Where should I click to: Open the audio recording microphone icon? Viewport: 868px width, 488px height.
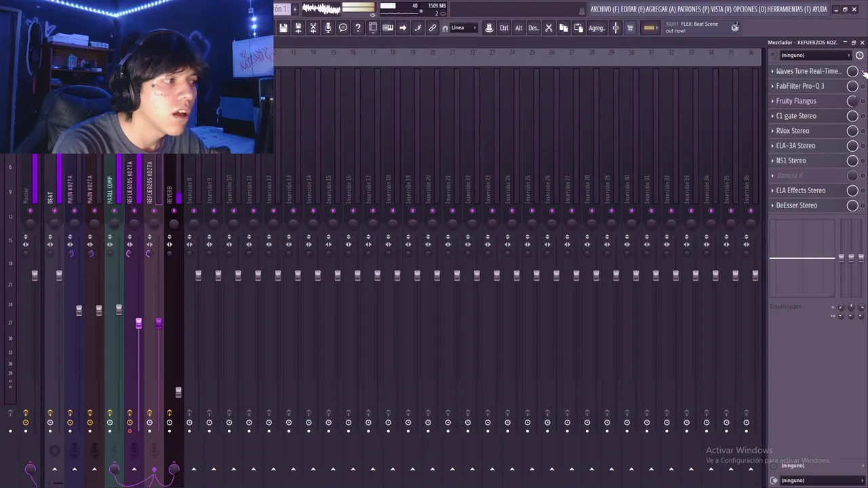pos(328,28)
